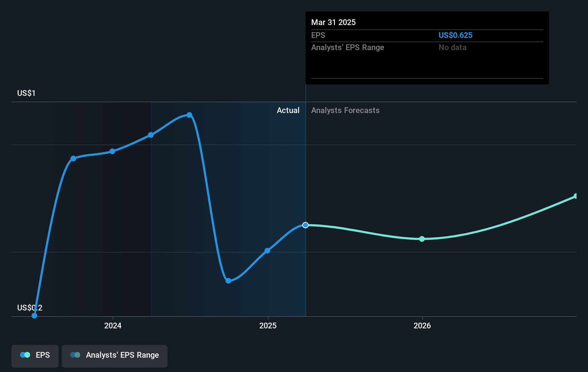Click the last forecast point at the chart's right edge

pyautogui.click(x=576, y=196)
